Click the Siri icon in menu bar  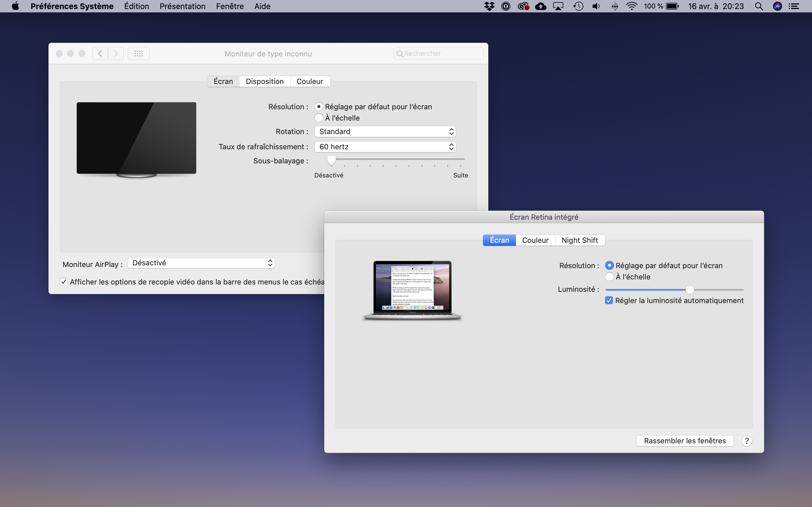tap(777, 6)
